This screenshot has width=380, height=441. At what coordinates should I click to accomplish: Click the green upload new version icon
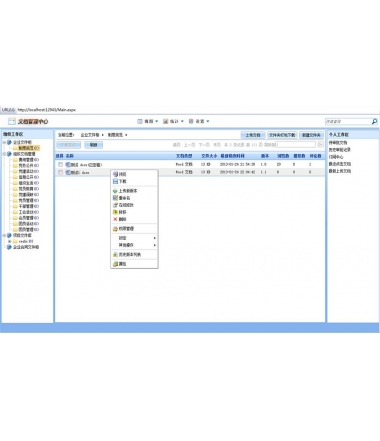click(115, 191)
